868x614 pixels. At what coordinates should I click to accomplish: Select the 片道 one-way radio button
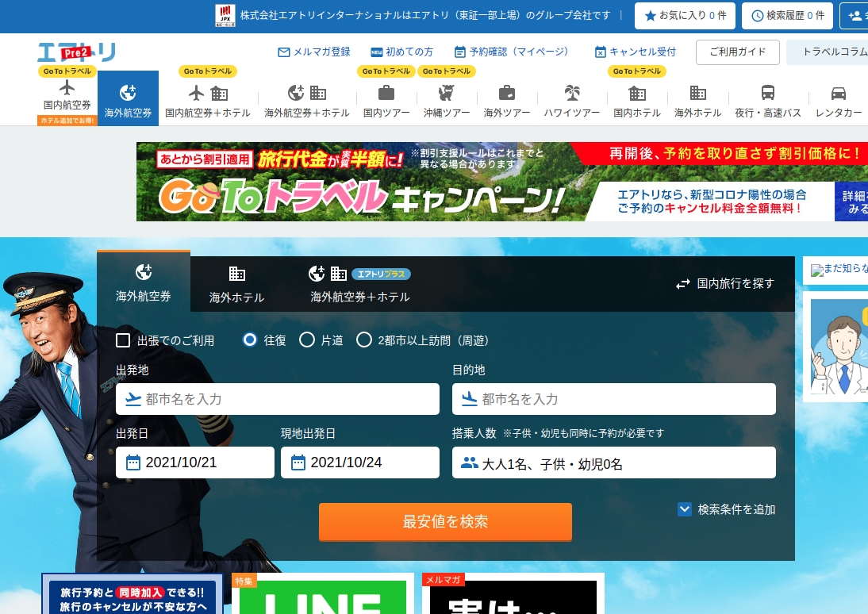307,340
